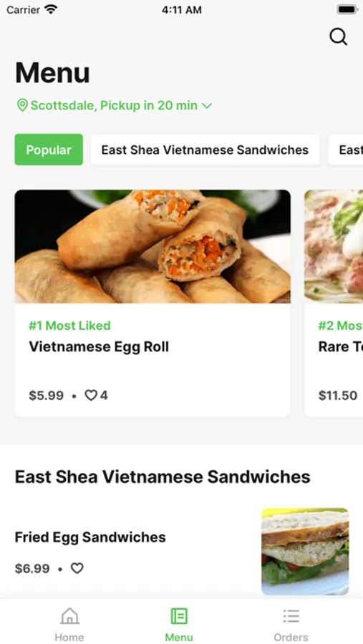Image resolution: width=363 pixels, height=644 pixels.
Task: Tap the battery icon in status bar
Action: [347, 9]
